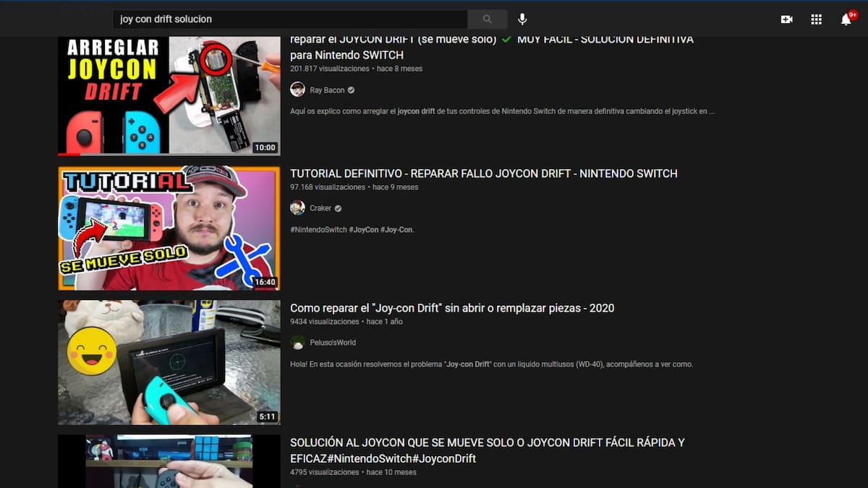Start voice search with microphone icon
The image size is (868, 488).
pyautogui.click(x=522, y=20)
